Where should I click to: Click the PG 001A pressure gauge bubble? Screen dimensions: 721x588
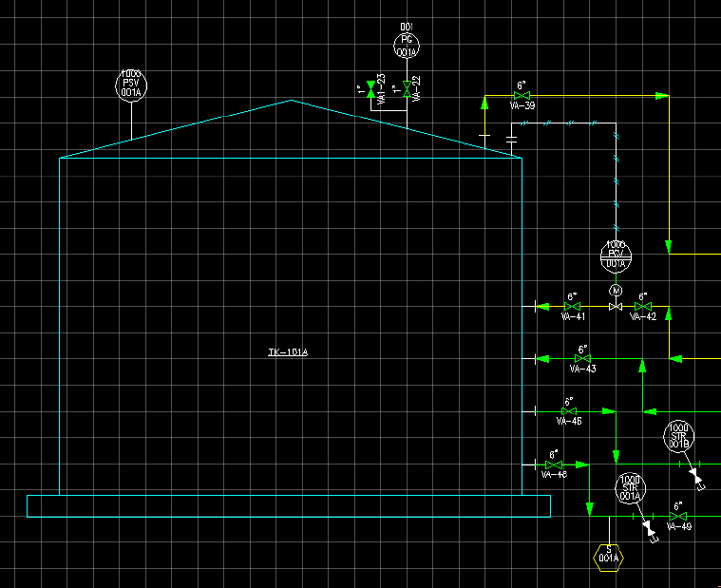[407, 46]
